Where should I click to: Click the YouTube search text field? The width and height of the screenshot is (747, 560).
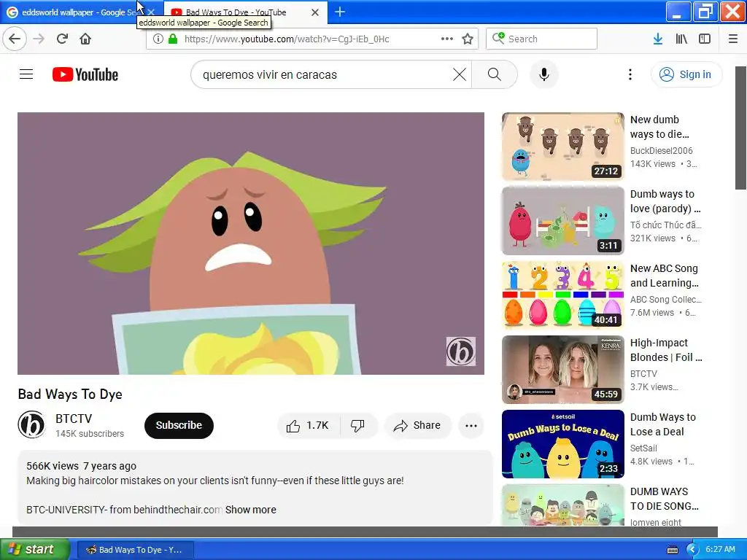(324, 74)
